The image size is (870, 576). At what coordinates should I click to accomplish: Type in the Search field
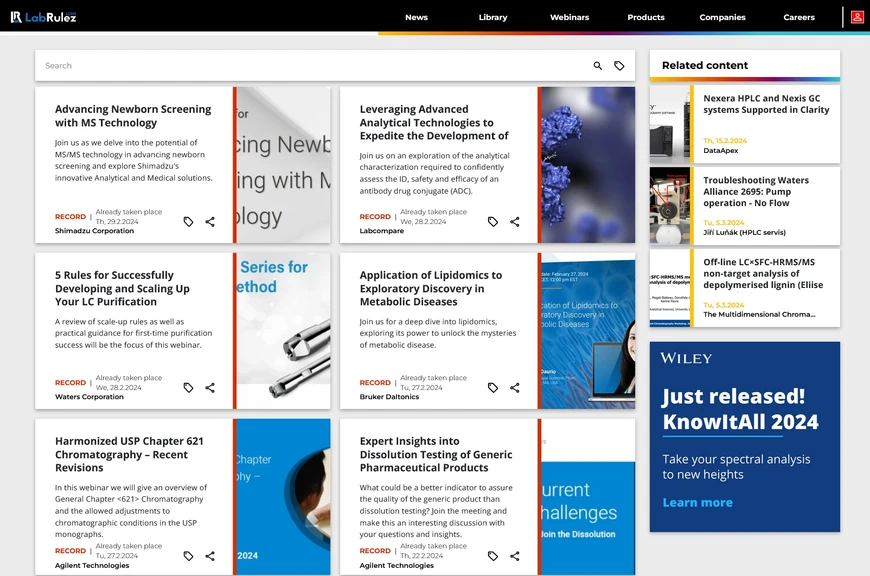pyautogui.click(x=300, y=66)
